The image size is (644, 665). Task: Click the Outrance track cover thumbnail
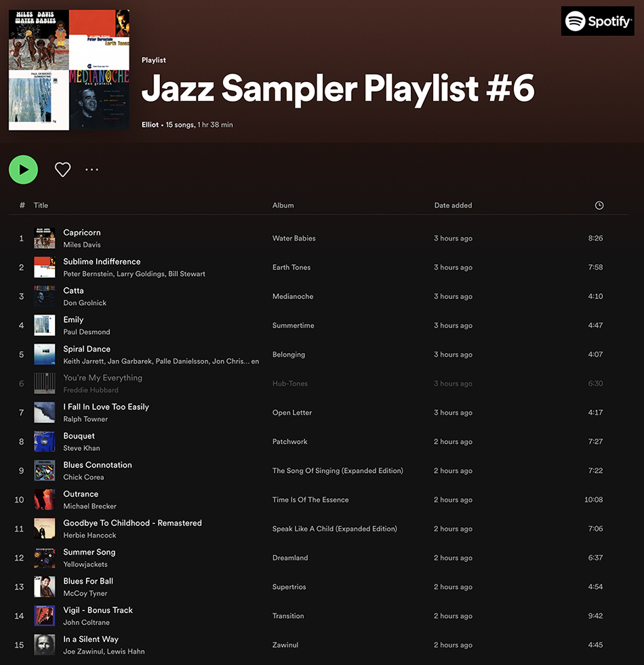[45, 500]
